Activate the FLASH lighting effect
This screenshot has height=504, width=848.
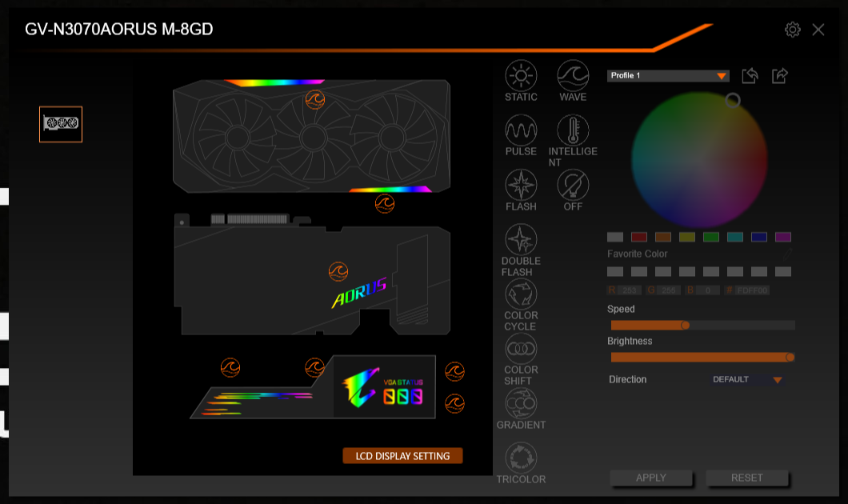click(x=521, y=185)
